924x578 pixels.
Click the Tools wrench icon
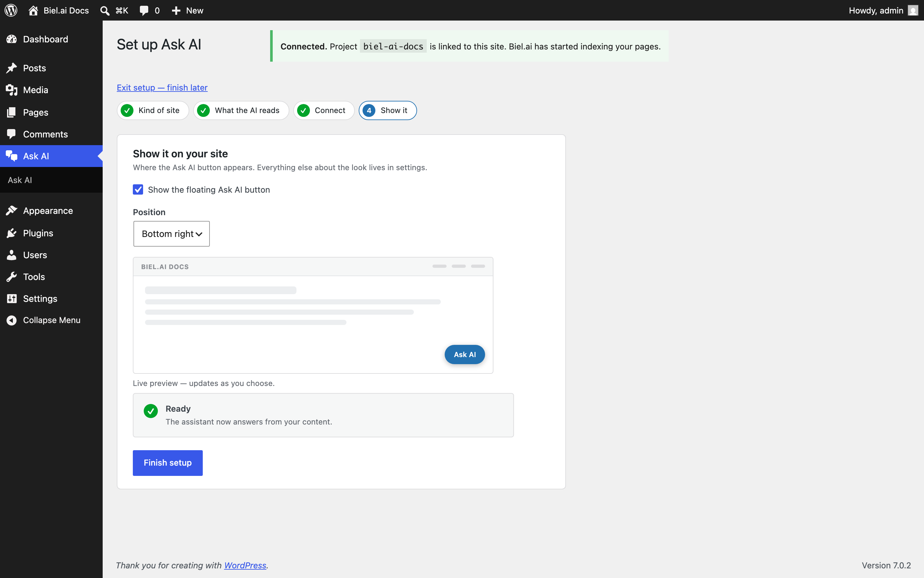12,277
